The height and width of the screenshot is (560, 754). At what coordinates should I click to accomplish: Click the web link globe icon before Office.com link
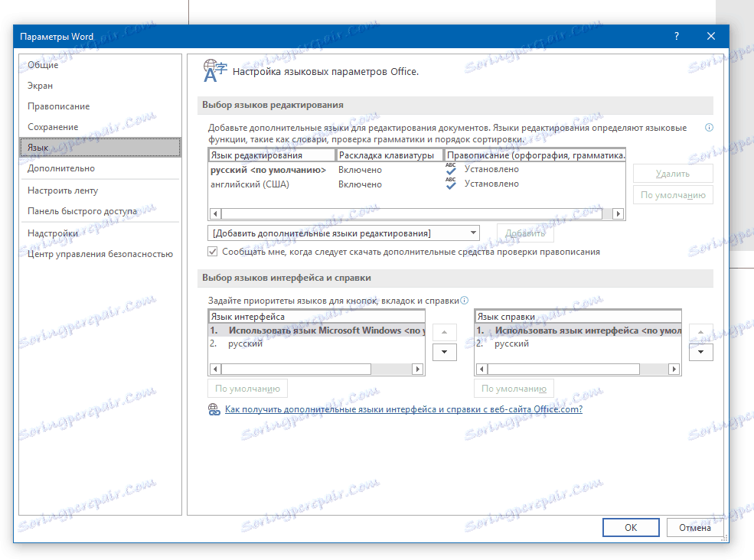click(x=214, y=409)
